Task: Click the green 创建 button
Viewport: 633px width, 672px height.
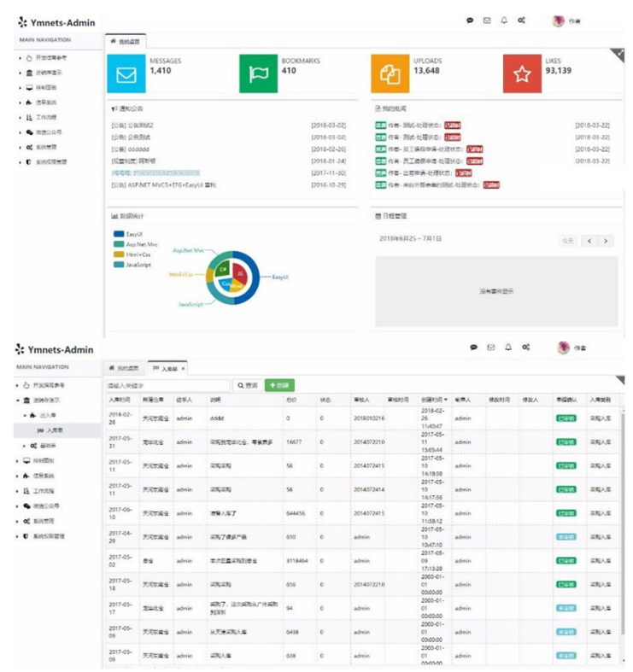Action: tap(279, 385)
